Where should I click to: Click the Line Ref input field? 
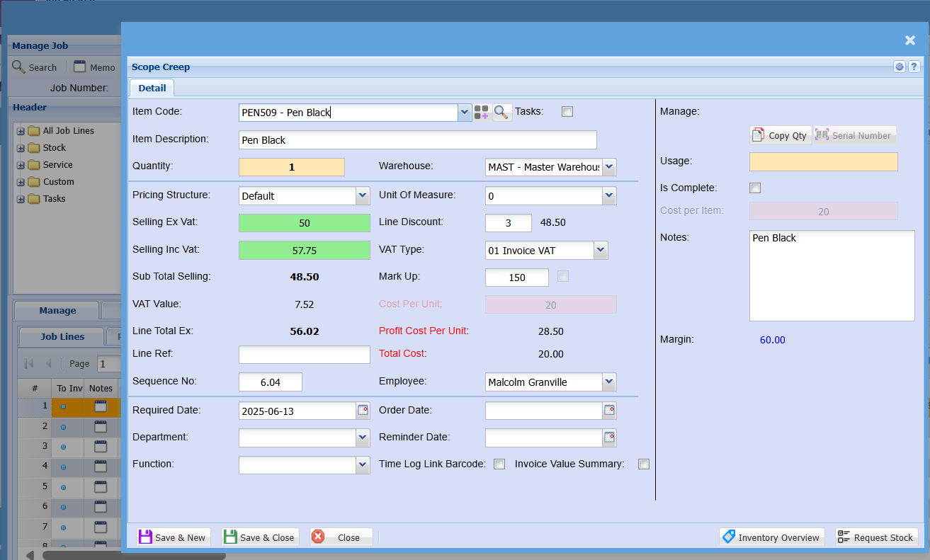coord(305,355)
